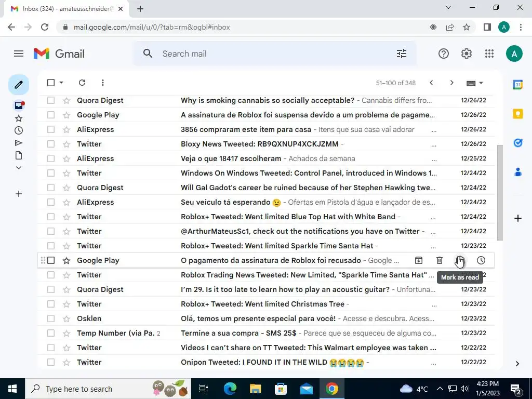Select the Bloxy News email checkbox
532x399 pixels.
tap(51, 144)
